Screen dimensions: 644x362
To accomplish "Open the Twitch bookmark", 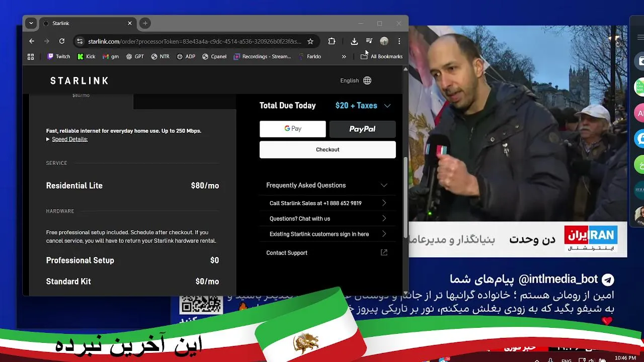I will [58, 57].
